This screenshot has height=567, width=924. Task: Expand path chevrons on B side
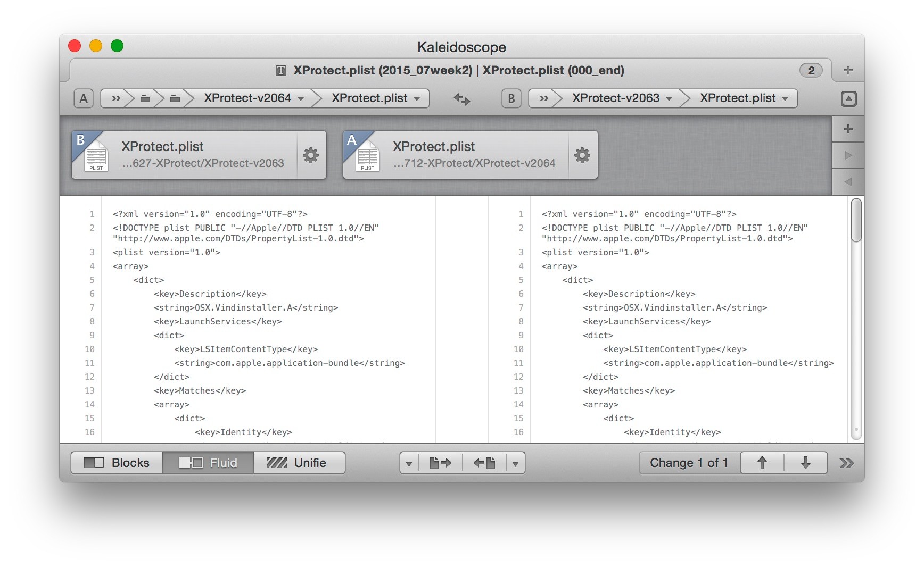point(543,98)
